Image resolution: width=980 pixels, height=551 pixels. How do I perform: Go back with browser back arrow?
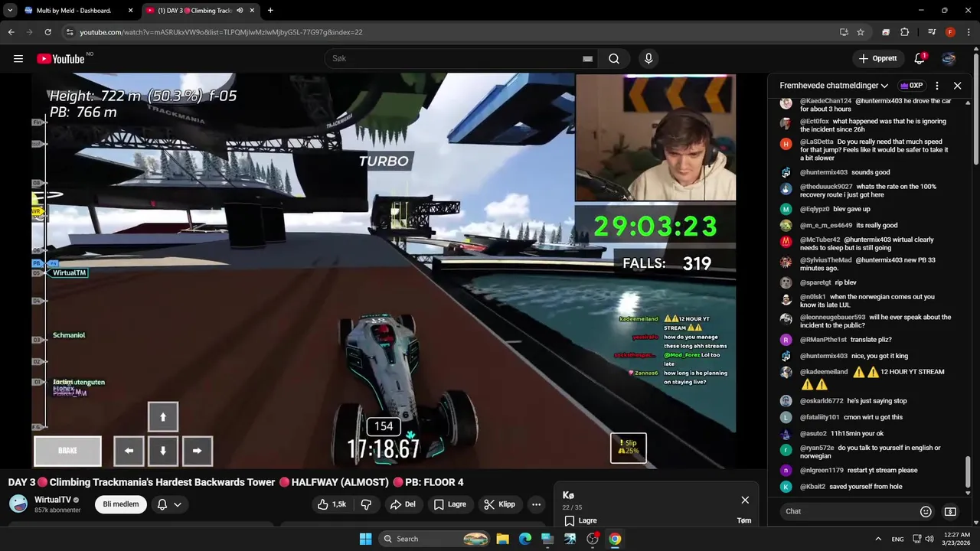[11, 32]
